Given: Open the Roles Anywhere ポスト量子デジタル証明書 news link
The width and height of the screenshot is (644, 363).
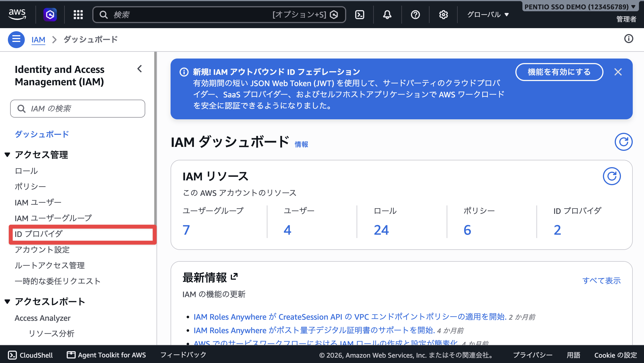Looking at the screenshot, I should click(314, 330).
